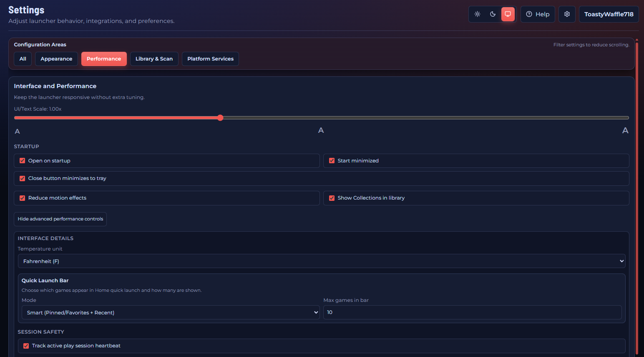Toggle Open on startup checkbox
The image size is (644, 357).
point(23,161)
